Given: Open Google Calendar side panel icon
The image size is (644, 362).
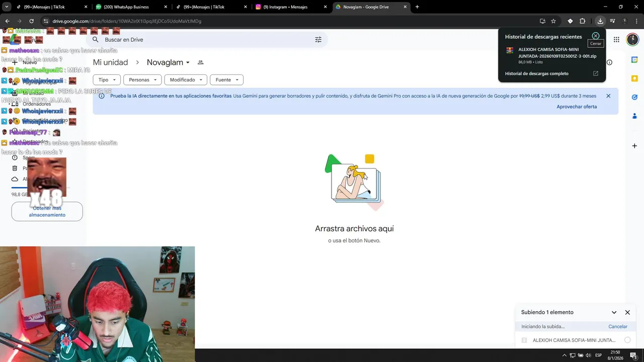Looking at the screenshot, I should click(634, 60).
